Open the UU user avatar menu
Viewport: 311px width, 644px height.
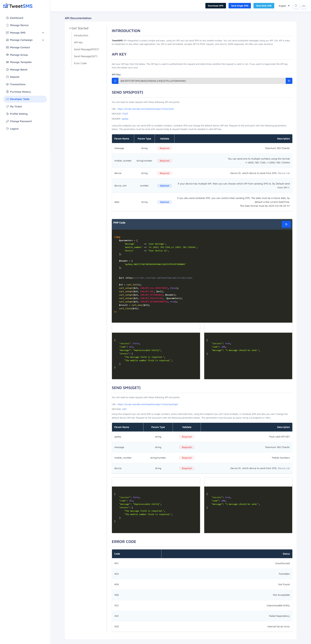point(304,6)
